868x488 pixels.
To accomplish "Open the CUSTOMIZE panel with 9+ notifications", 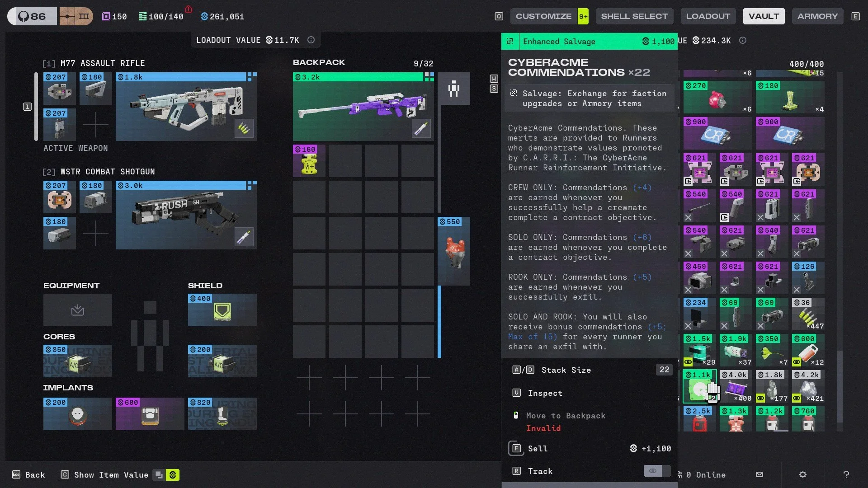I will 543,16.
